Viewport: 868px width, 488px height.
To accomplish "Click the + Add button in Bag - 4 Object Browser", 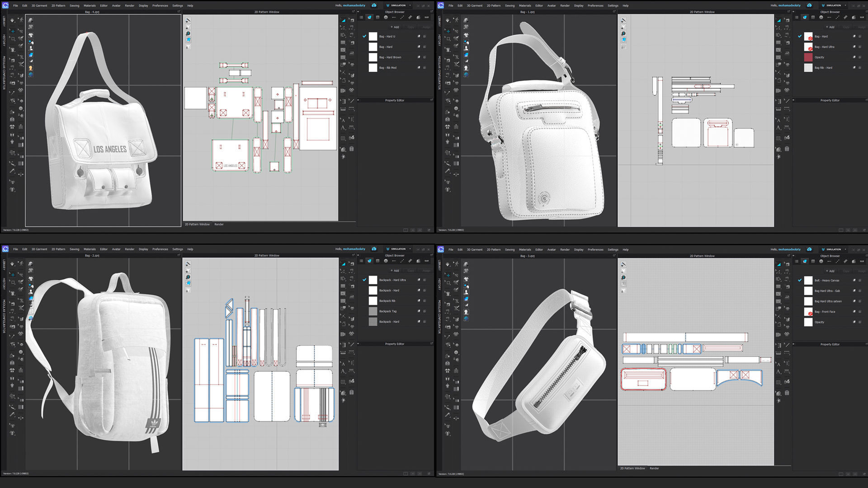I will tap(395, 27).
